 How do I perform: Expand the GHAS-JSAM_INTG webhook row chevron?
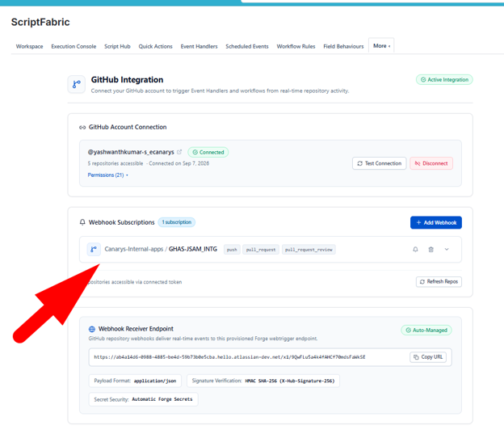[447, 250]
